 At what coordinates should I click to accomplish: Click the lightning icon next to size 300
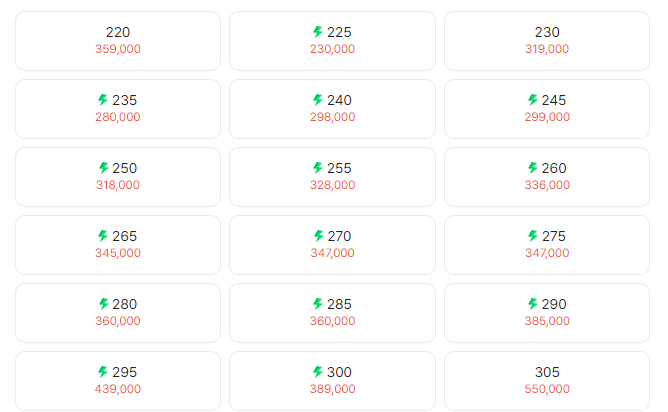click(x=318, y=372)
